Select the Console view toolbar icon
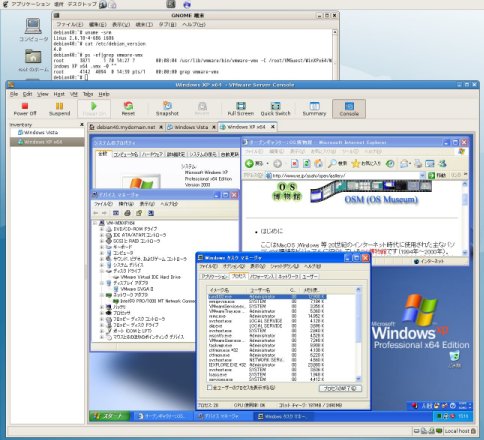This screenshot has width=484, height=440. (349, 106)
